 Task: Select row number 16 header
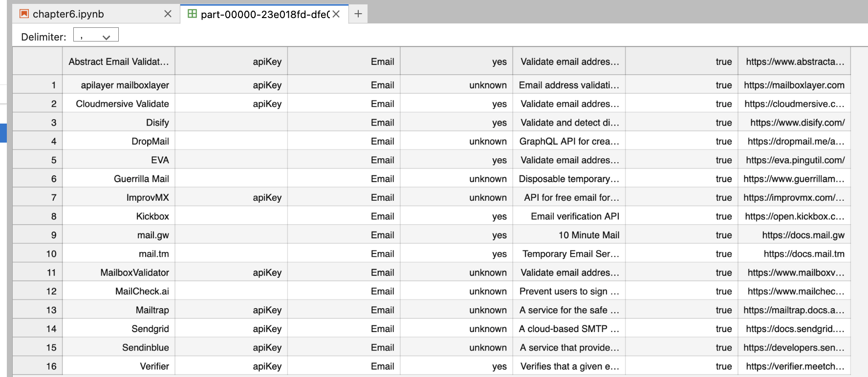point(37,366)
